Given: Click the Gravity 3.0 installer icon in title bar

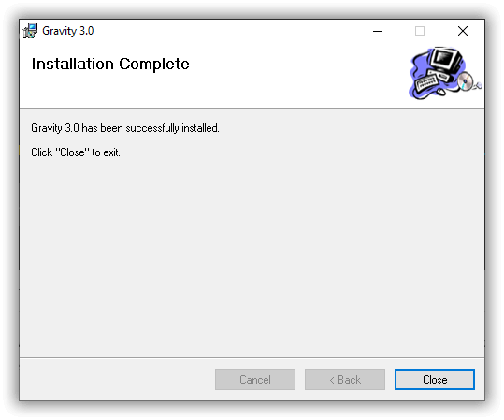Looking at the screenshot, I should coord(30,31).
